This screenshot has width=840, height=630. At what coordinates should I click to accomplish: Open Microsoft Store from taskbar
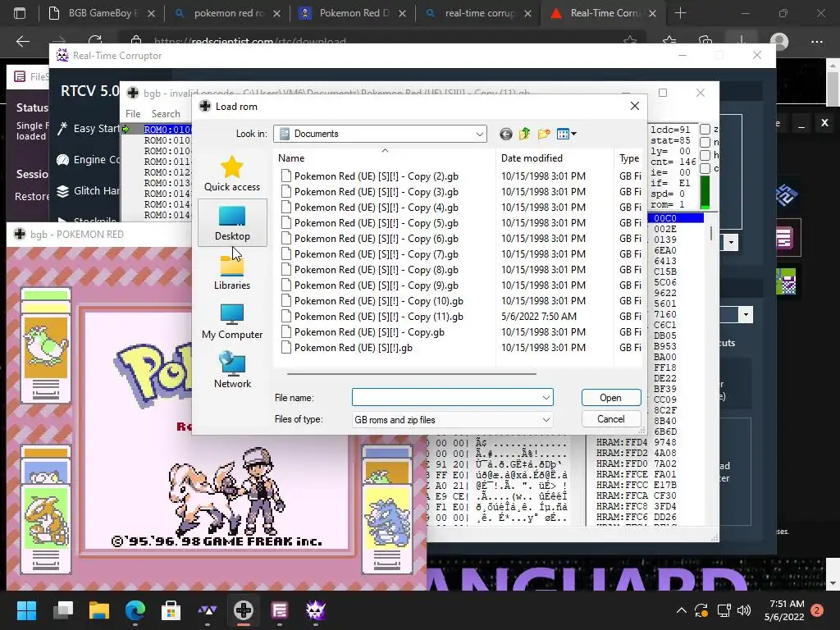[171, 610]
